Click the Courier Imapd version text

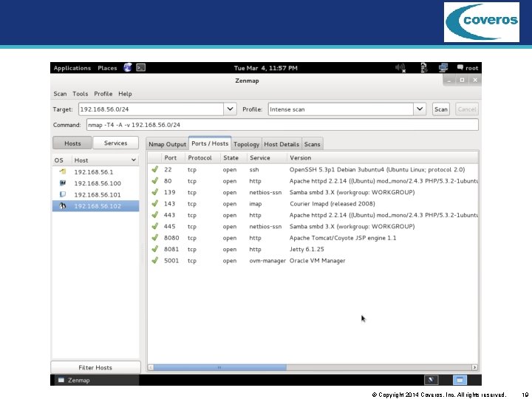pyautogui.click(x=332, y=204)
